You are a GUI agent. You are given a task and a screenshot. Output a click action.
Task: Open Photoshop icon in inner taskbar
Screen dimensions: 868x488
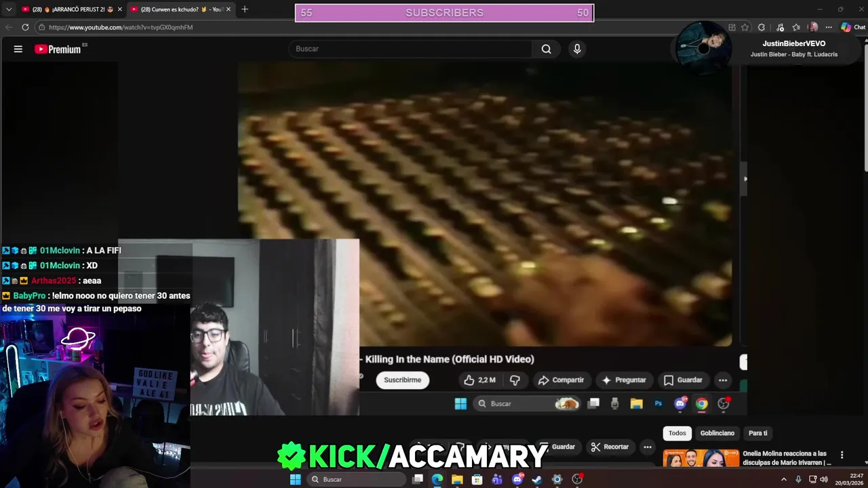point(658,403)
